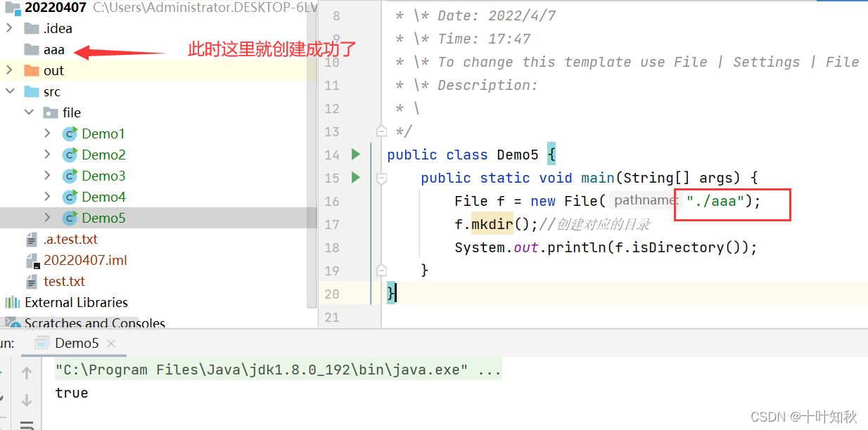Click the Description: comment line
The image size is (868, 430).
coord(466,85)
